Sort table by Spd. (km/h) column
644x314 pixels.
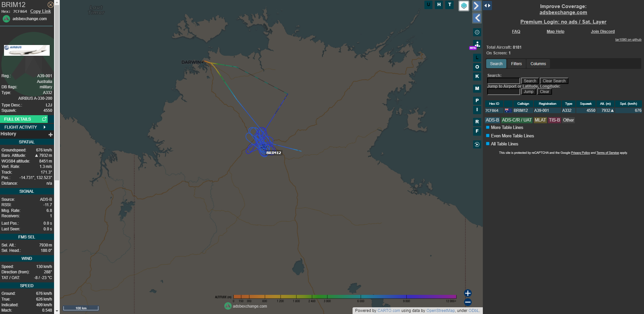tap(628, 104)
